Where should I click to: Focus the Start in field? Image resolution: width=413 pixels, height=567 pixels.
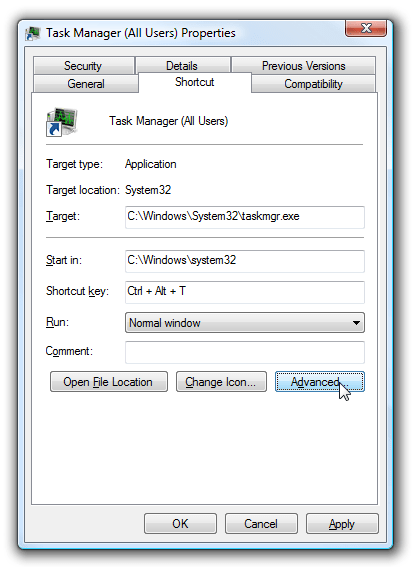(x=245, y=261)
